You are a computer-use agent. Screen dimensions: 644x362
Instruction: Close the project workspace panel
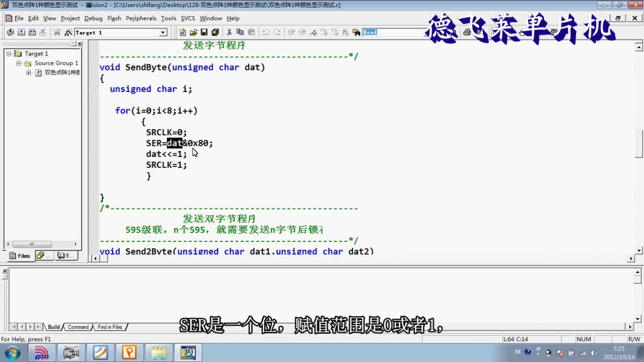[79, 44]
